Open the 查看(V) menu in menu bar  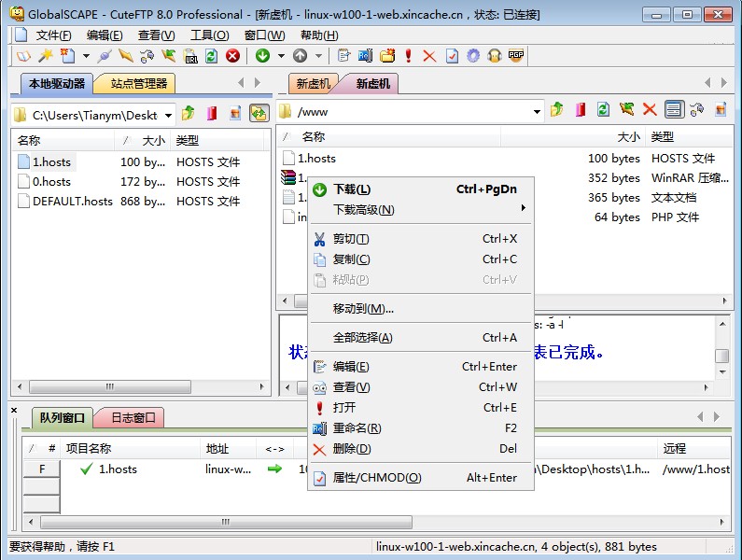tap(156, 35)
